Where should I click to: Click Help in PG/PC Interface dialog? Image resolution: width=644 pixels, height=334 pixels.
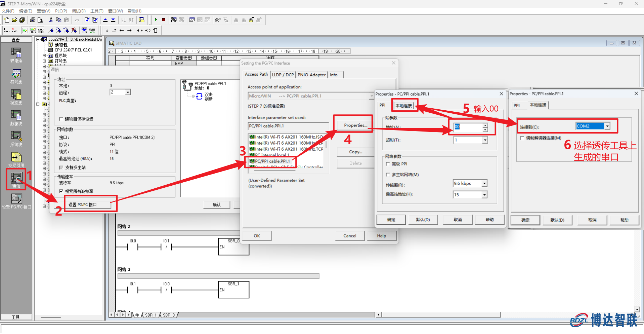pos(382,236)
